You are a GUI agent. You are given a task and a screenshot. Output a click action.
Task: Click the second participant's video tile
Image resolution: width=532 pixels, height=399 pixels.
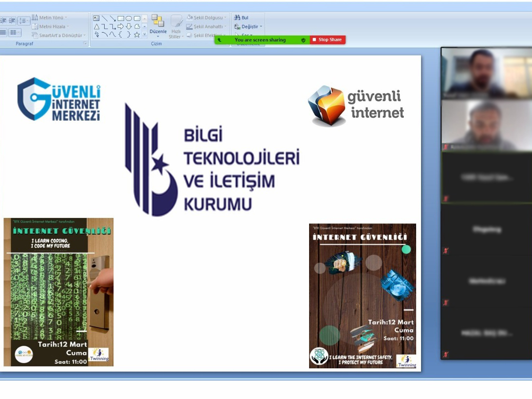(x=487, y=125)
